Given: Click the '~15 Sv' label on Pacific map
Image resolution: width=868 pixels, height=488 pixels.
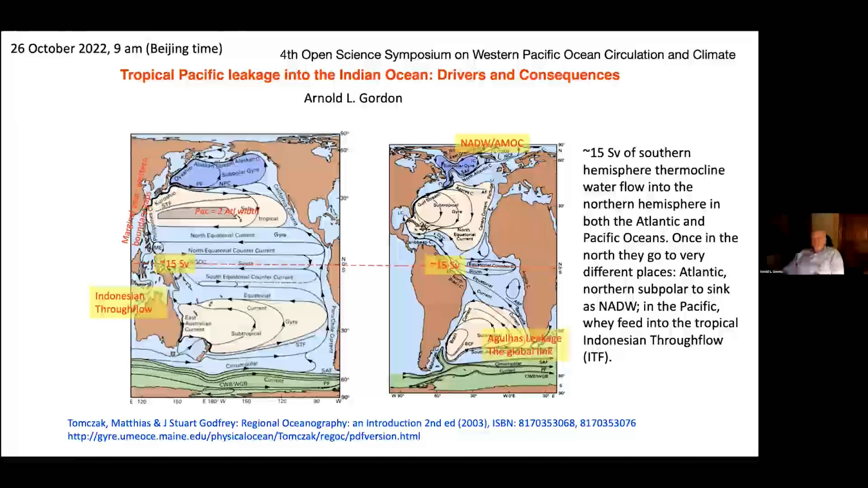Looking at the screenshot, I should coord(175,264).
